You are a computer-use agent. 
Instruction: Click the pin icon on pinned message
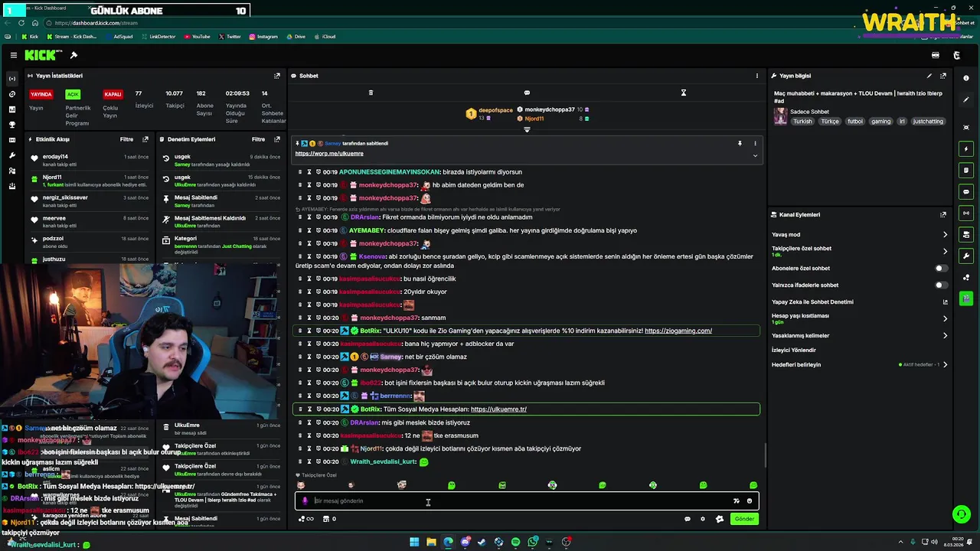coord(740,143)
